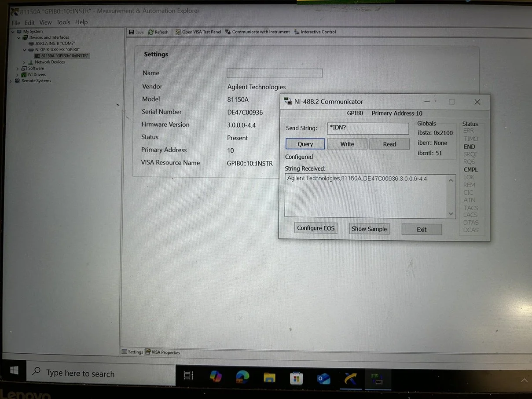Click the Configure EOS button
Screen dimensions: 532x399
316,228
